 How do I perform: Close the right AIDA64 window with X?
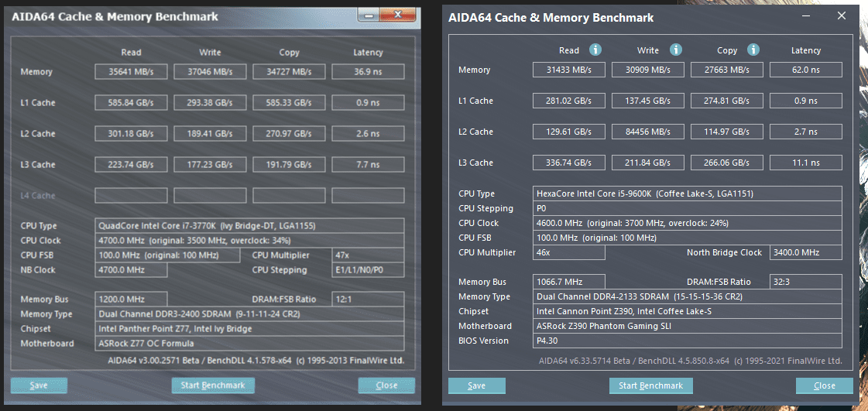(x=842, y=16)
